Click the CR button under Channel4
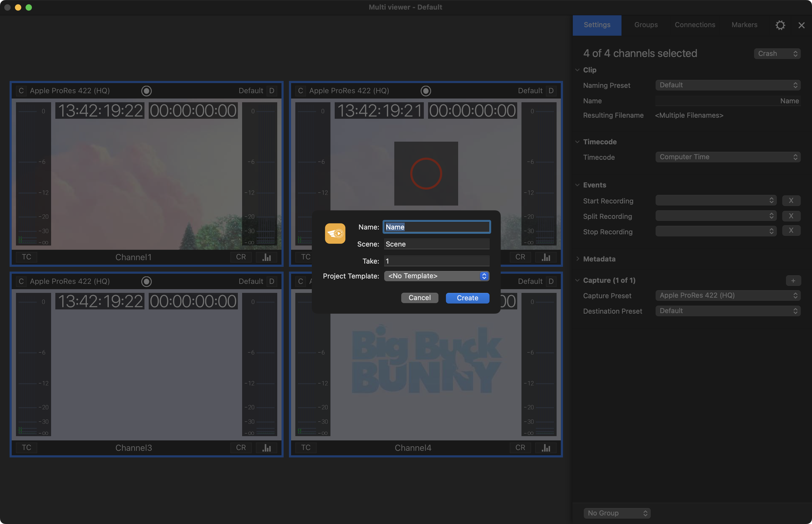Viewport: 812px width, 524px height. (520, 447)
